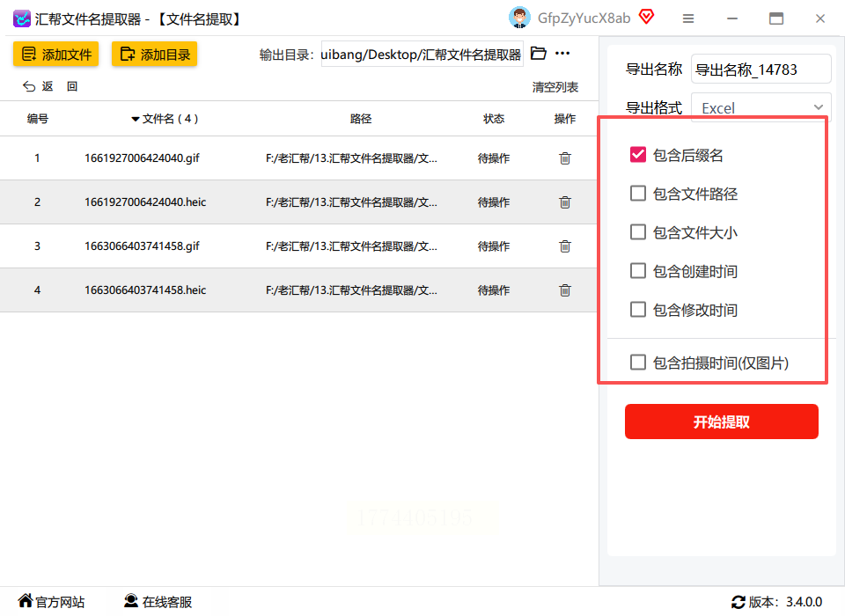Viewport: 845px width, 616px height.
Task: Enable 包含拍摄时间(仅图片) checkbox
Action: [638, 363]
